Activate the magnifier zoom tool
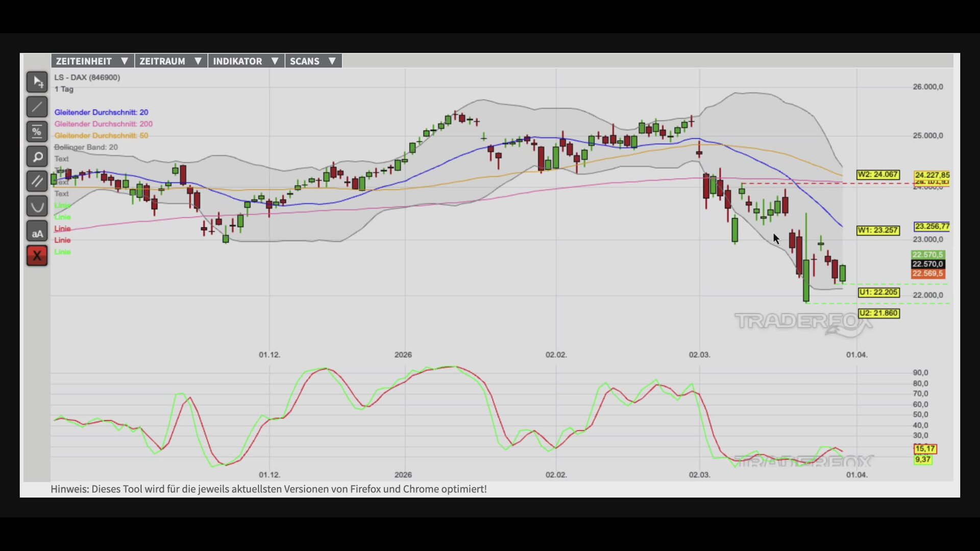 (x=37, y=157)
